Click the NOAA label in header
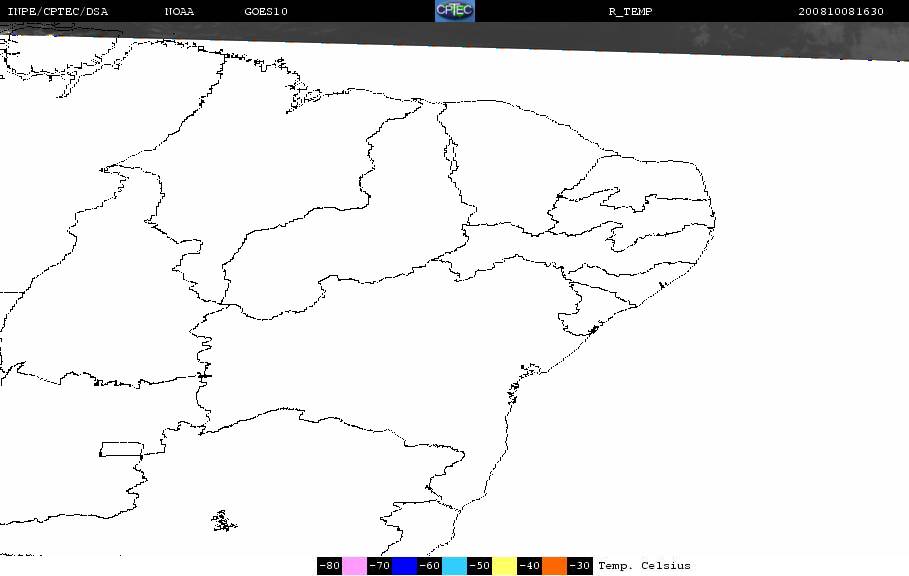The image size is (909, 576). coord(179,12)
